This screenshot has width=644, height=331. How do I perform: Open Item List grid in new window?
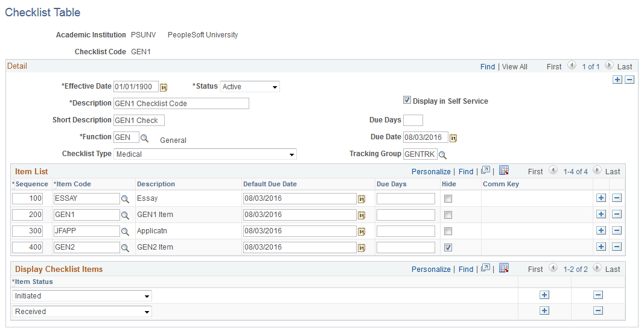485,170
